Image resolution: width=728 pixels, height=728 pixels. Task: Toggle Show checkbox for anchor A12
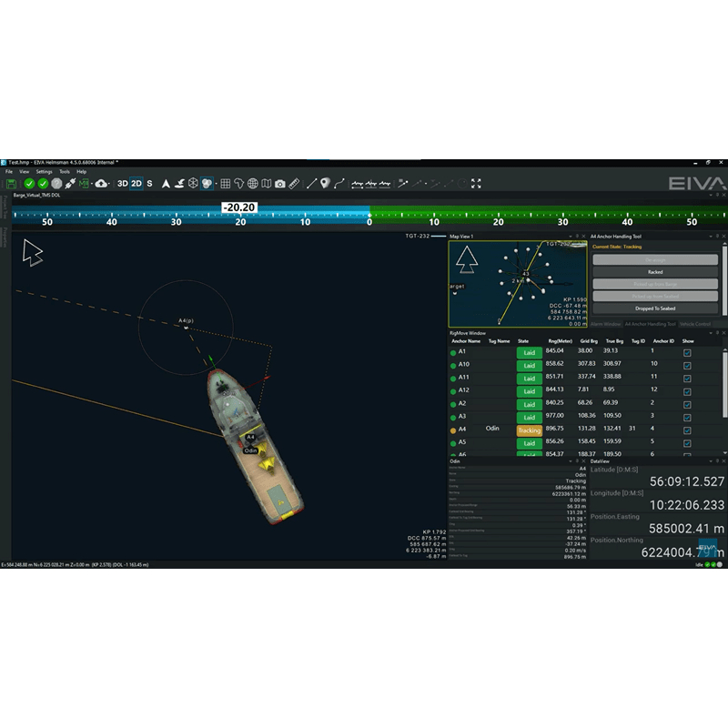coord(687,392)
